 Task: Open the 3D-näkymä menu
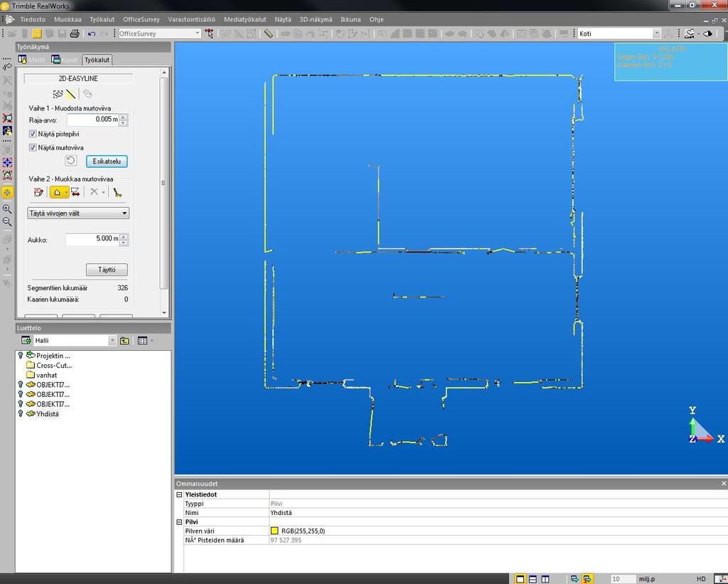pyautogui.click(x=316, y=19)
